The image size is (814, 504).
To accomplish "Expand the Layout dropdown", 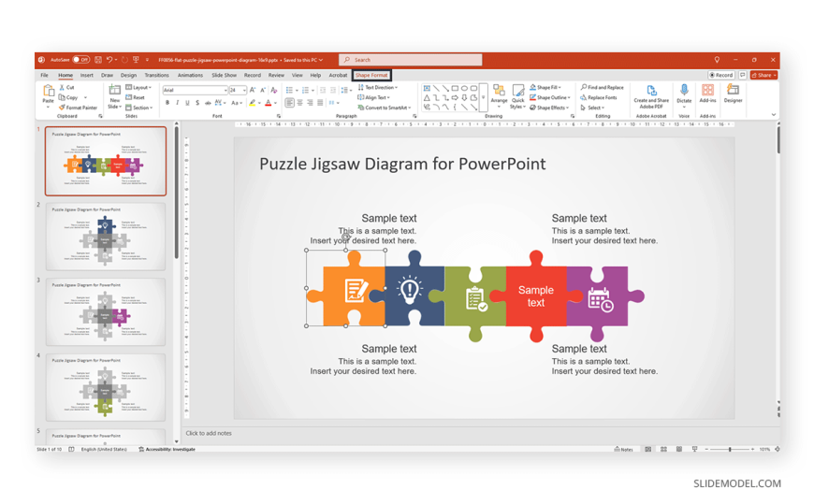I will tap(138, 88).
